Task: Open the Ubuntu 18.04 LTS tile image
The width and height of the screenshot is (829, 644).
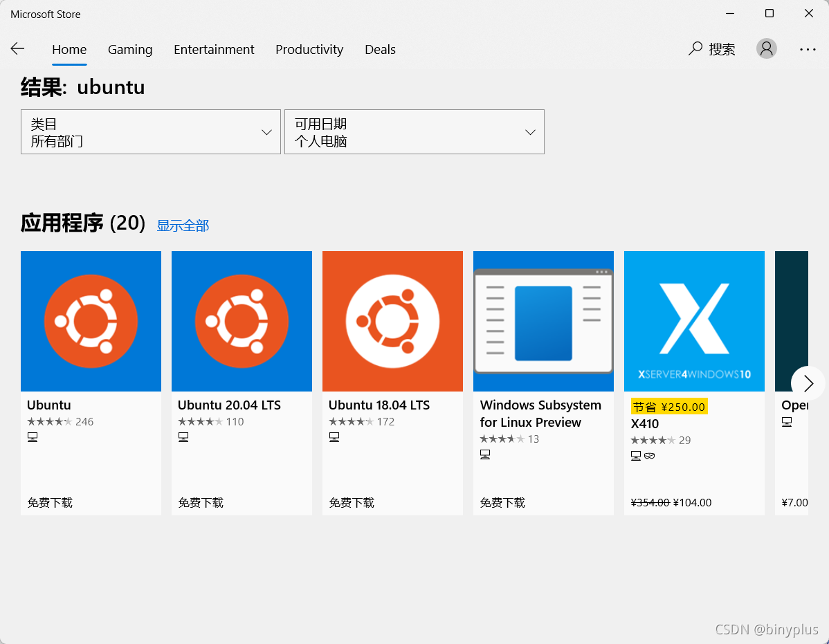Action: pos(393,321)
